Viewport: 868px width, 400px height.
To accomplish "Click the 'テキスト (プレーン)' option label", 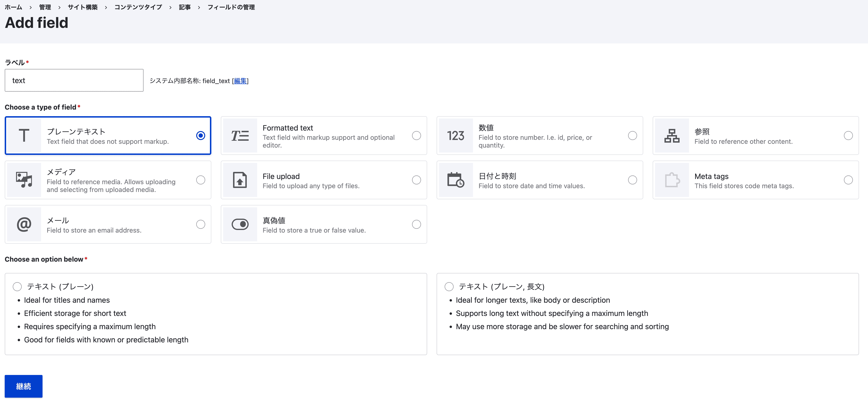I will tap(60, 287).
